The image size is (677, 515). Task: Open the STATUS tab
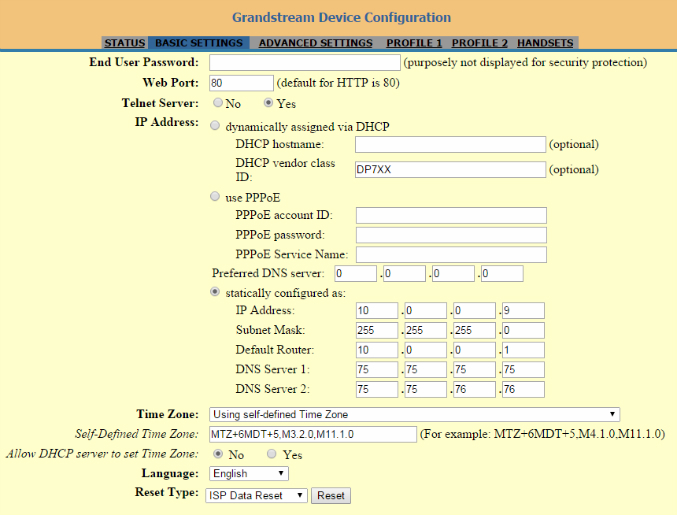(x=124, y=43)
